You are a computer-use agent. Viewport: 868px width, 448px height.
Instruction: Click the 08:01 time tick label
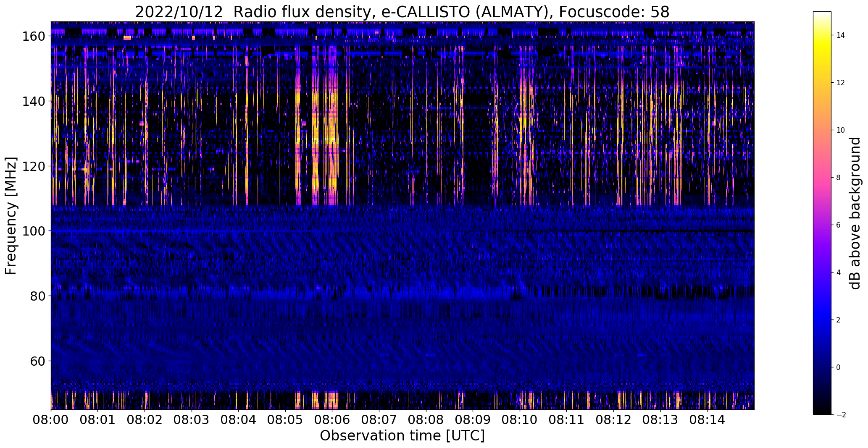(98, 419)
